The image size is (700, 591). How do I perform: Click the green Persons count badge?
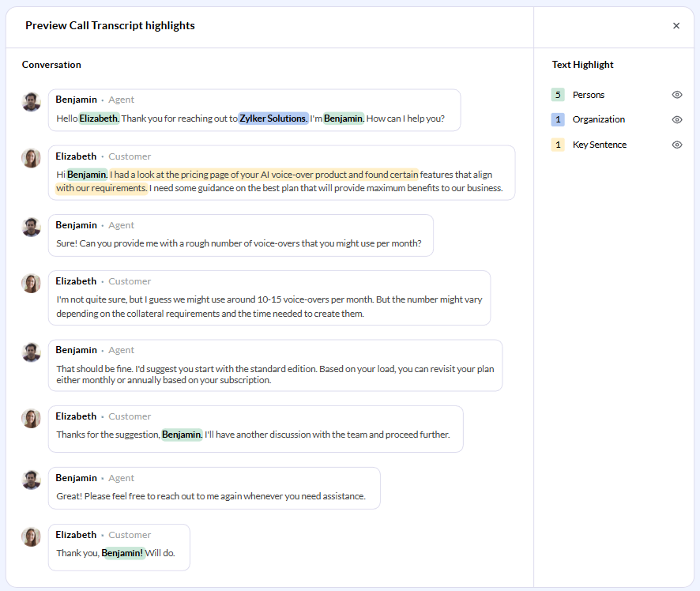[x=558, y=95]
